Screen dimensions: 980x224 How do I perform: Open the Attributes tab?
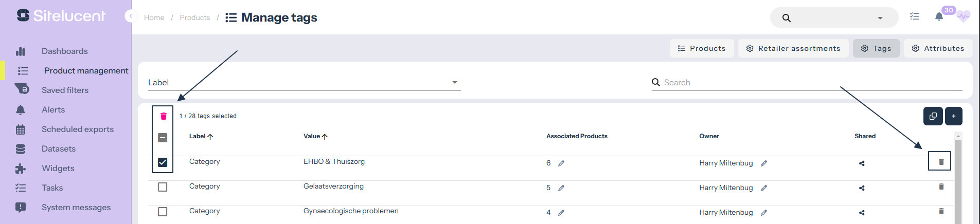click(x=938, y=48)
